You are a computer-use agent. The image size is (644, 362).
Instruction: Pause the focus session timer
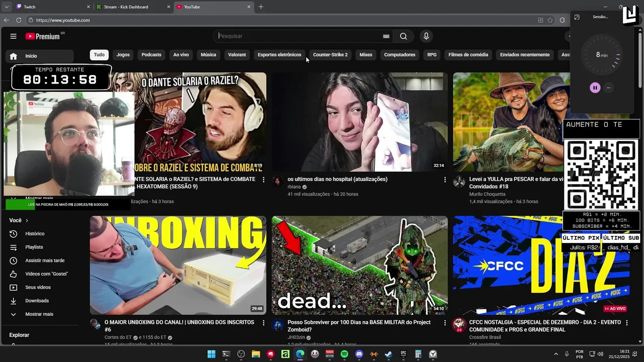(595, 87)
